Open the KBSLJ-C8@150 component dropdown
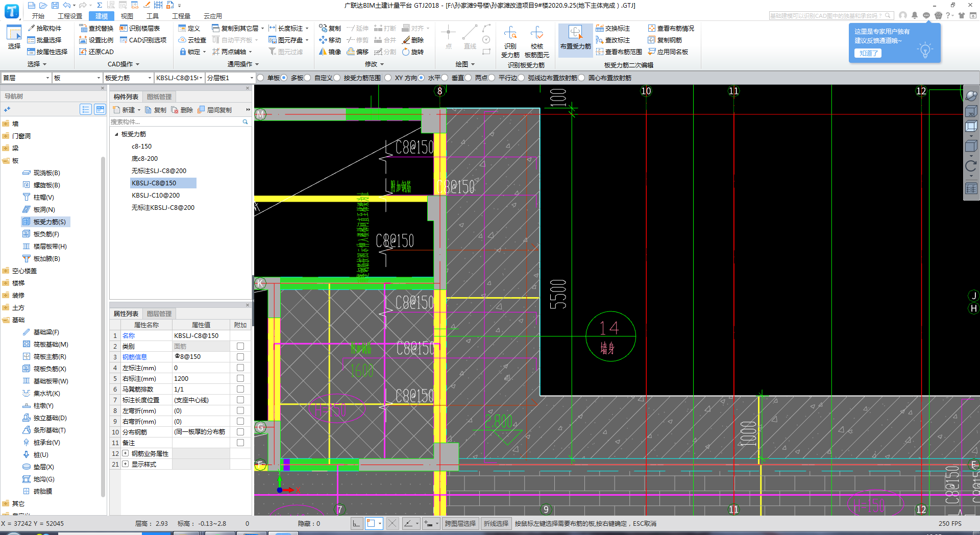 179,78
